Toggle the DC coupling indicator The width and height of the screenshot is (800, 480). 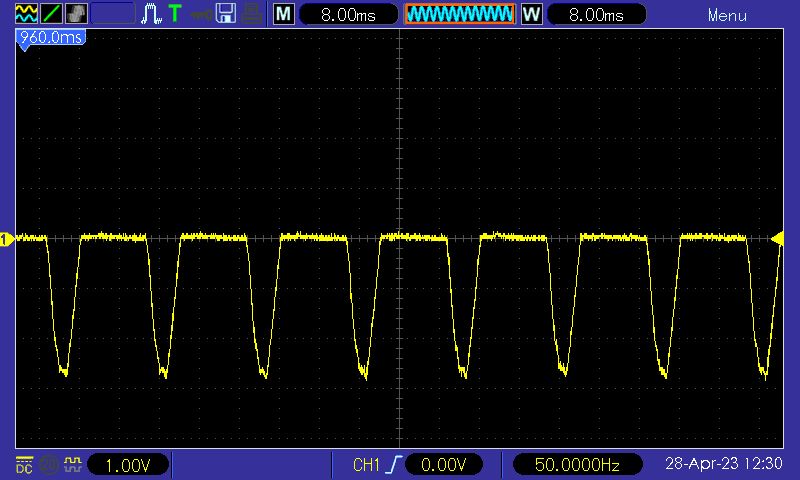point(23,465)
